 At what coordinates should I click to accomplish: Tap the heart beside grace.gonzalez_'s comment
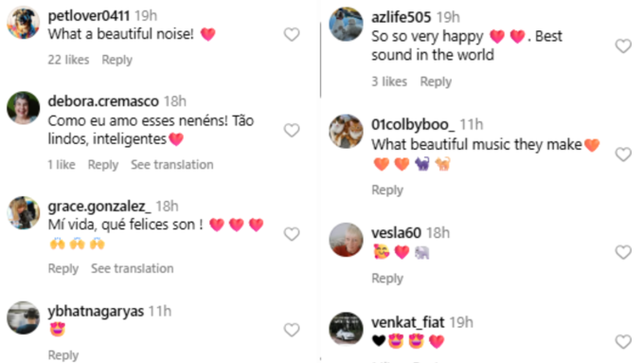click(292, 234)
